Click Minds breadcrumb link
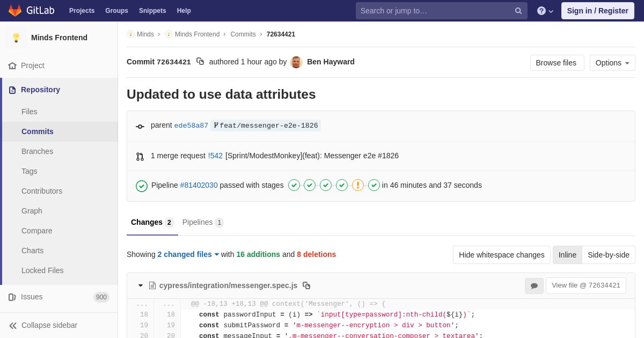The height and width of the screenshot is (338, 644). (x=145, y=34)
